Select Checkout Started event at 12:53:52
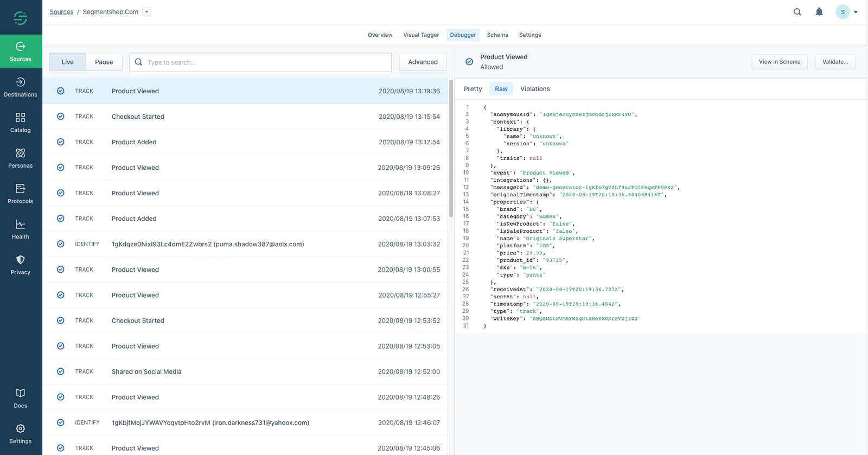This screenshot has width=868, height=455. pyautogui.click(x=245, y=321)
